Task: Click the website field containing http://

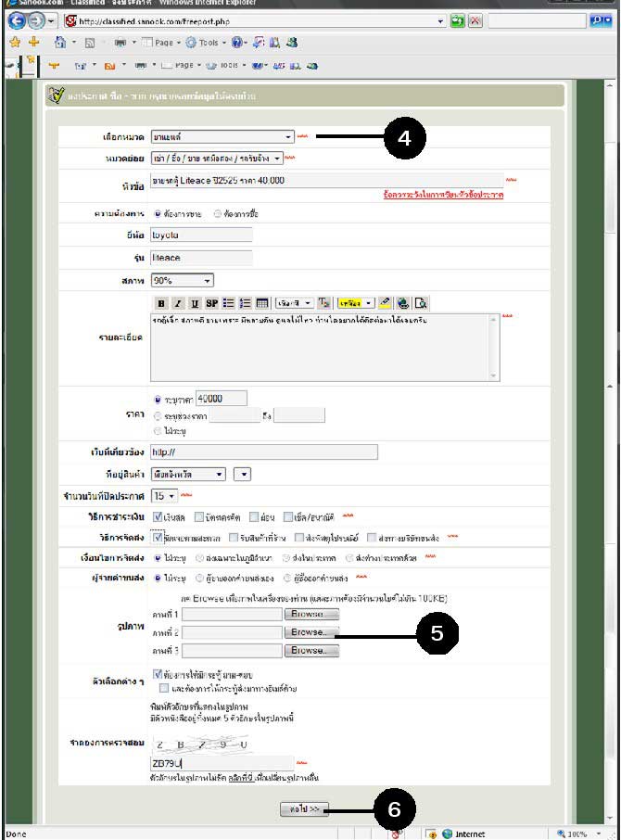Action: [x=264, y=452]
